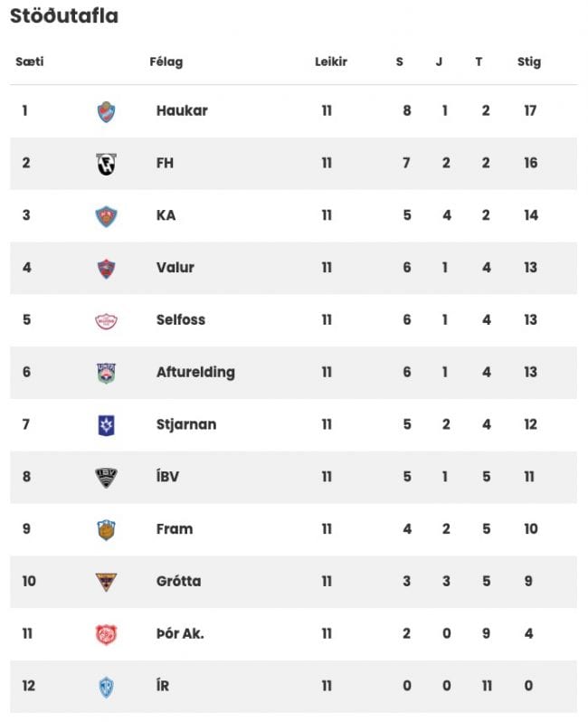Click the Grótta club logo
This screenshot has width=588, height=722.
[106, 582]
